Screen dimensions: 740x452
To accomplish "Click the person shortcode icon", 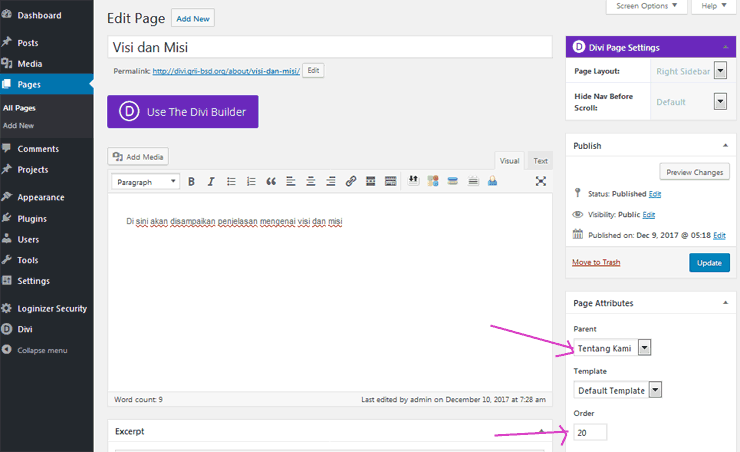I will [x=492, y=181].
